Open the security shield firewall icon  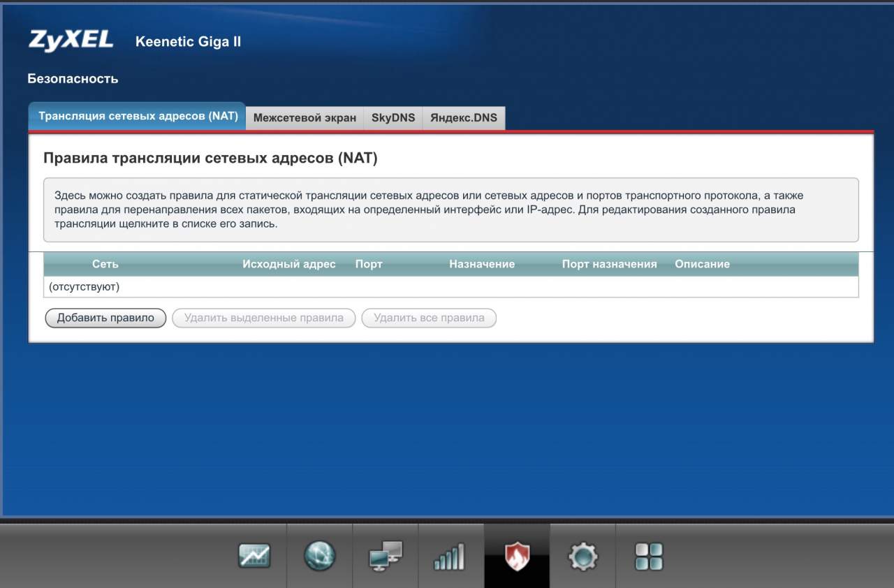tap(517, 557)
